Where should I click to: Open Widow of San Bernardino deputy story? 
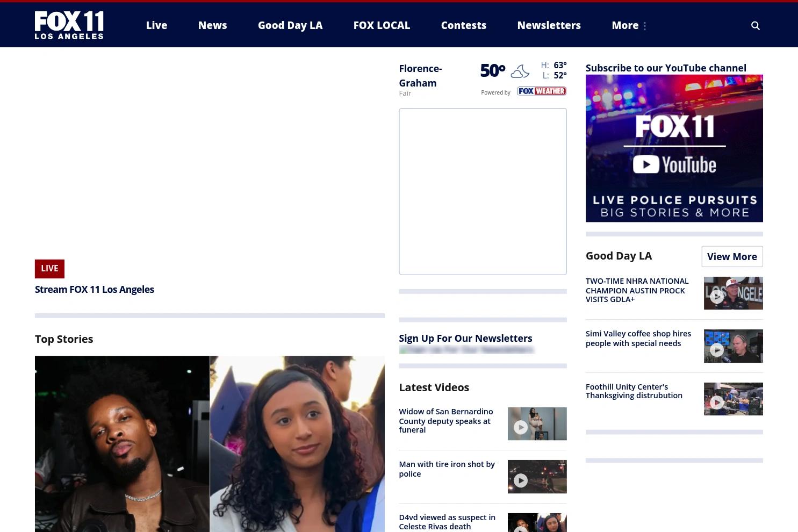446,421
